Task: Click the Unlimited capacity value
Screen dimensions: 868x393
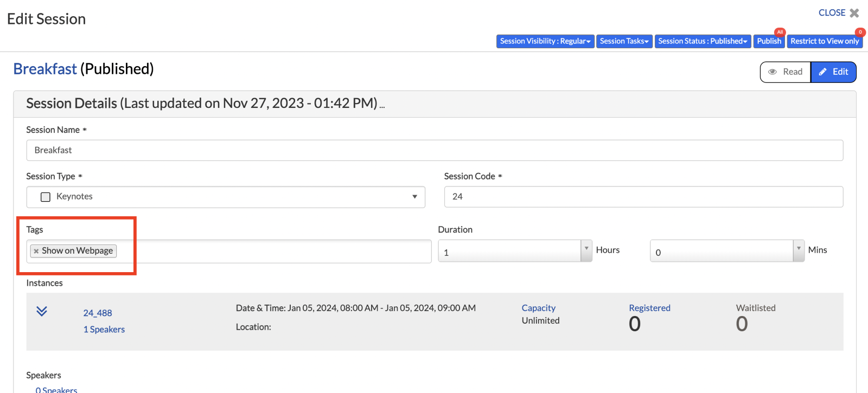Action: [x=540, y=321]
